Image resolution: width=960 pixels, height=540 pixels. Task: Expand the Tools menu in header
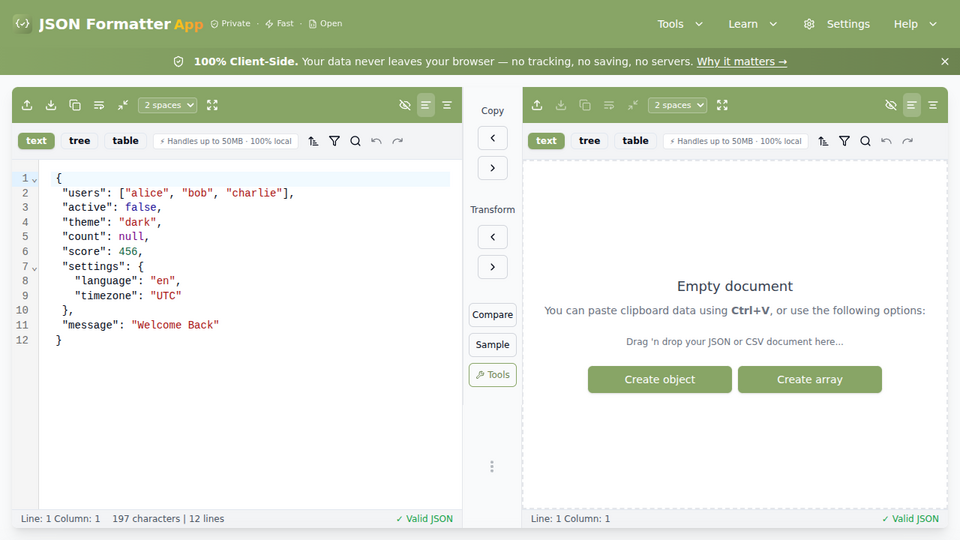680,24
